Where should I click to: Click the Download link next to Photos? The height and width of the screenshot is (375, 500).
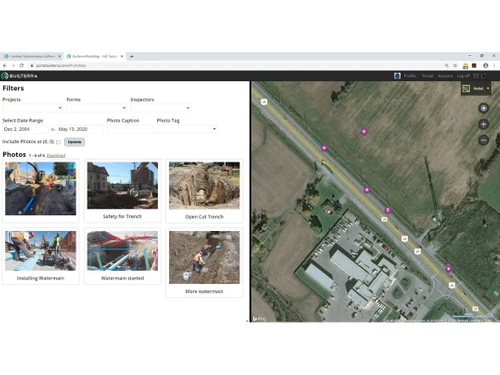click(56, 156)
